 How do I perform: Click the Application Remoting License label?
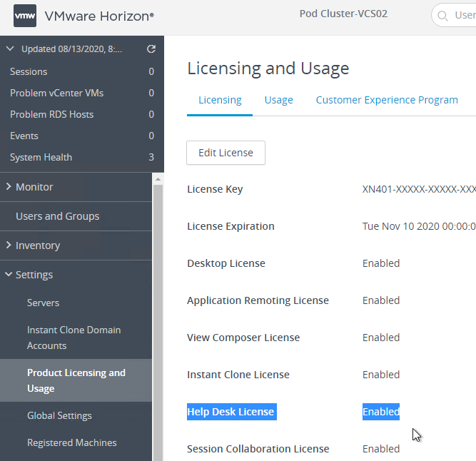[258, 300]
